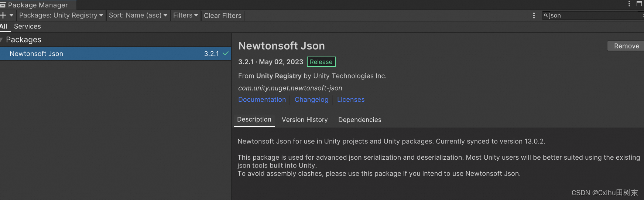Open the three-dot menu left of search
The image size is (644, 200).
pyautogui.click(x=534, y=15)
